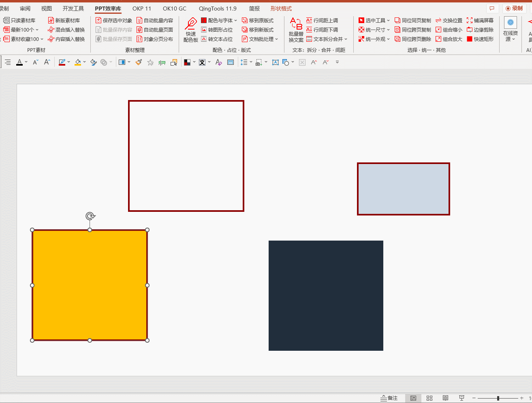Open the 快速配色板 quick color palette tool
The height and width of the screenshot is (403, 532).
coord(190,30)
